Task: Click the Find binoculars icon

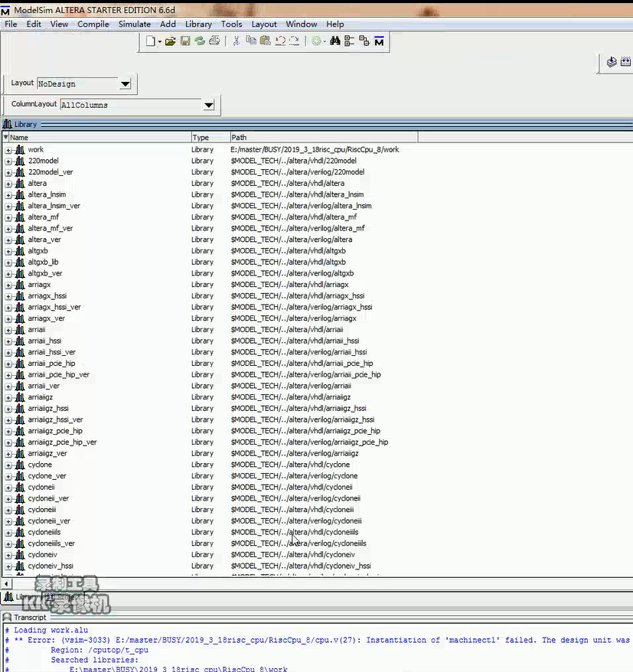Action: [335, 41]
